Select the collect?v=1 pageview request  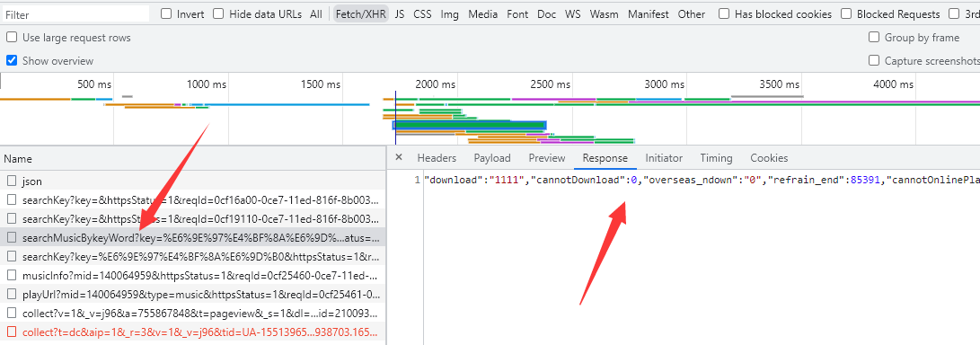(192, 313)
